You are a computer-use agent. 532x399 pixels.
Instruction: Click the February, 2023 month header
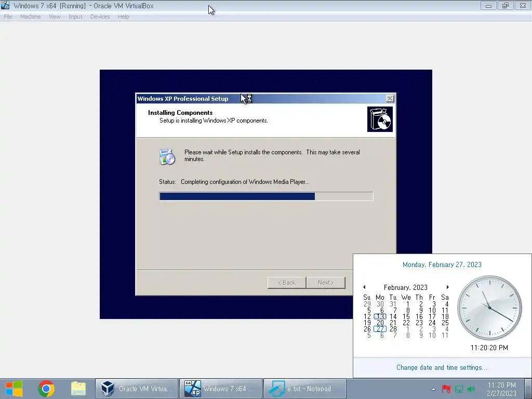405,287
